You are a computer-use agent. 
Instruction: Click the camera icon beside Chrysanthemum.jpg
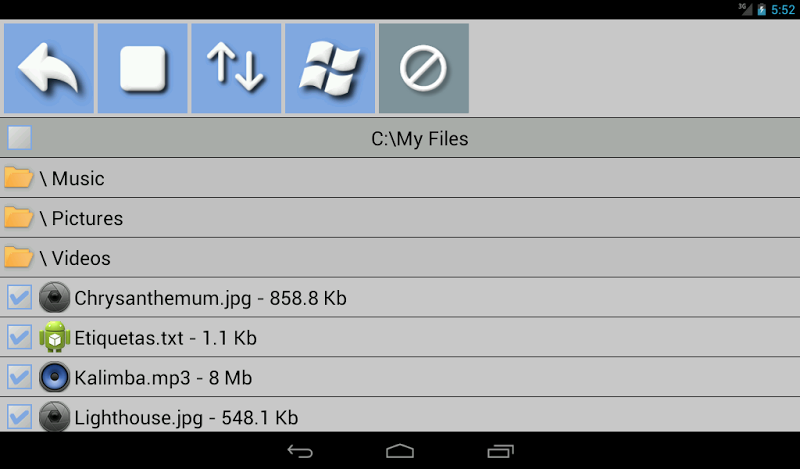54,297
